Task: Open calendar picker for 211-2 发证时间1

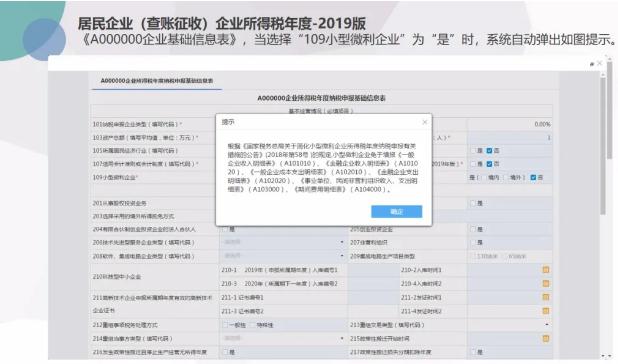Action: tap(546, 297)
